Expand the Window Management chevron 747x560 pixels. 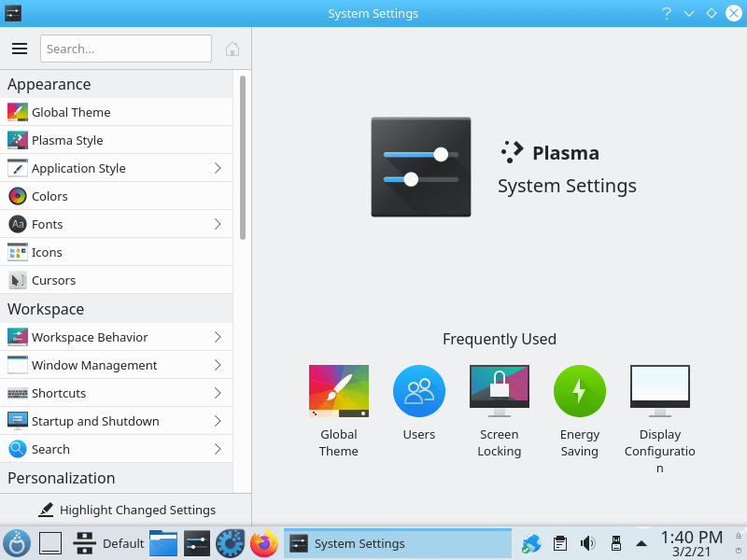(x=218, y=365)
